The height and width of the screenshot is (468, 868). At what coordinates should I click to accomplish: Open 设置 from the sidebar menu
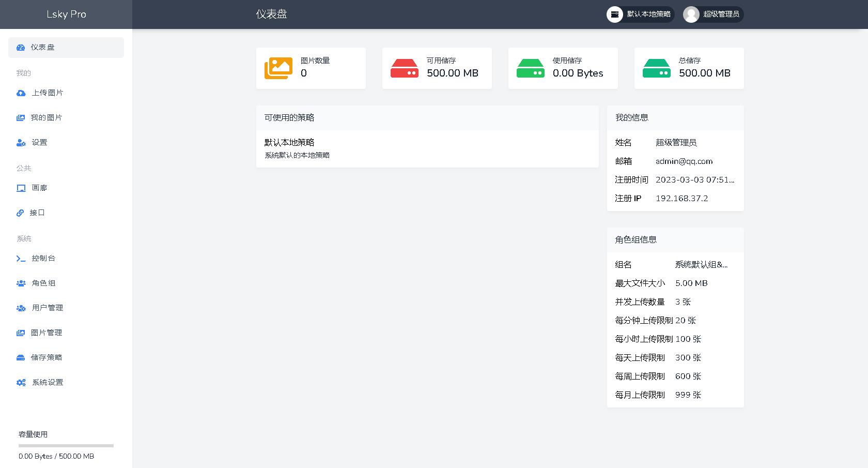point(39,142)
